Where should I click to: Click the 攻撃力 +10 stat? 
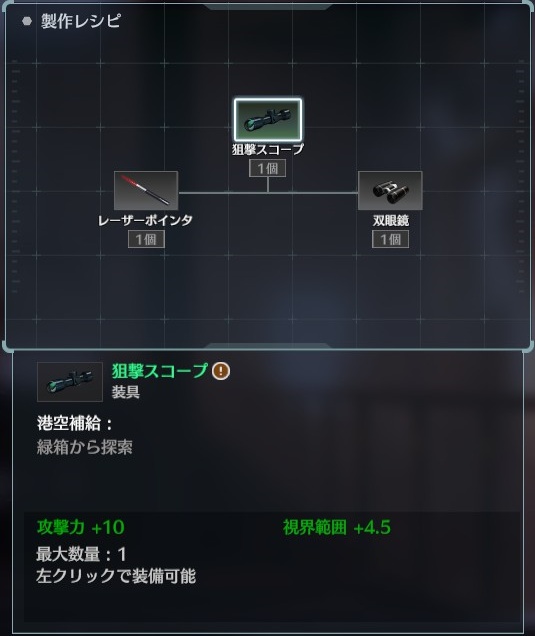81,527
